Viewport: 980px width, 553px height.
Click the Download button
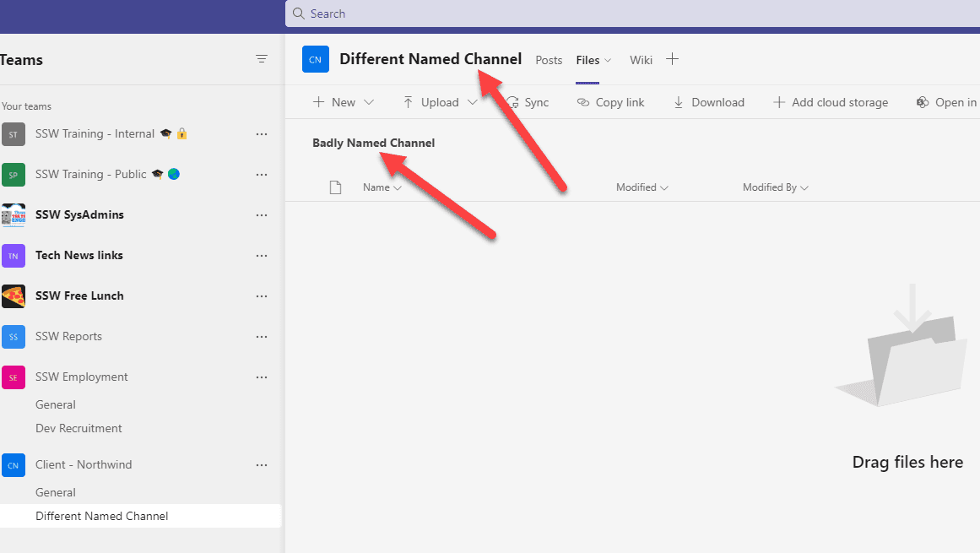[708, 102]
